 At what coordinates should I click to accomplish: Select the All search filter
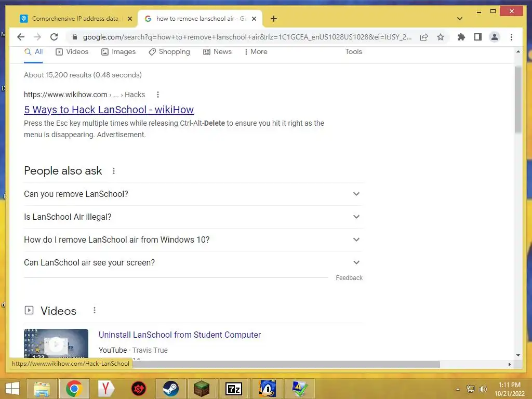click(x=33, y=52)
